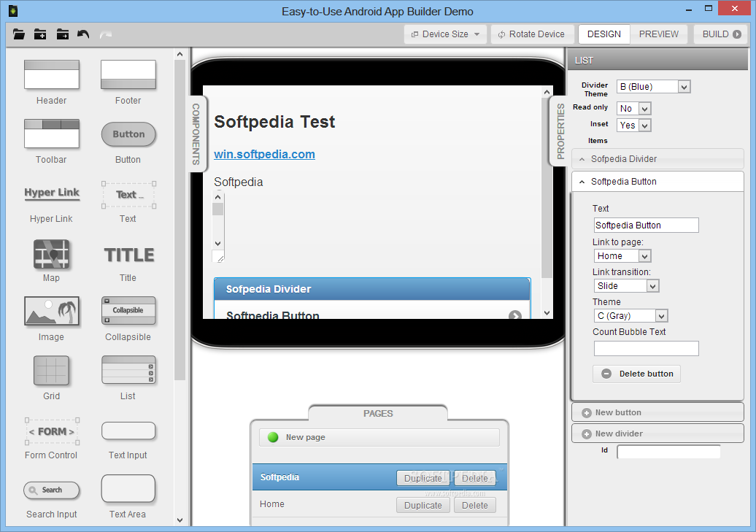
Task: Open the Device Size dropdown
Action: (445, 34)
